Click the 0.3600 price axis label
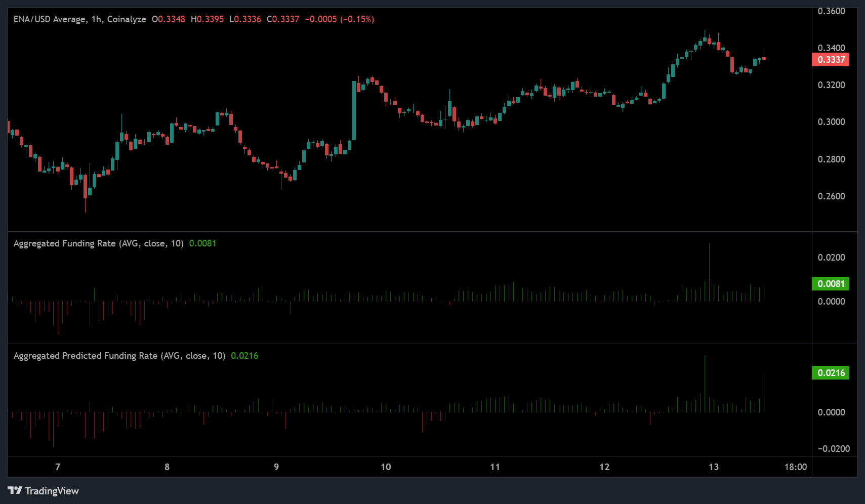 click(x=831, y=11)
